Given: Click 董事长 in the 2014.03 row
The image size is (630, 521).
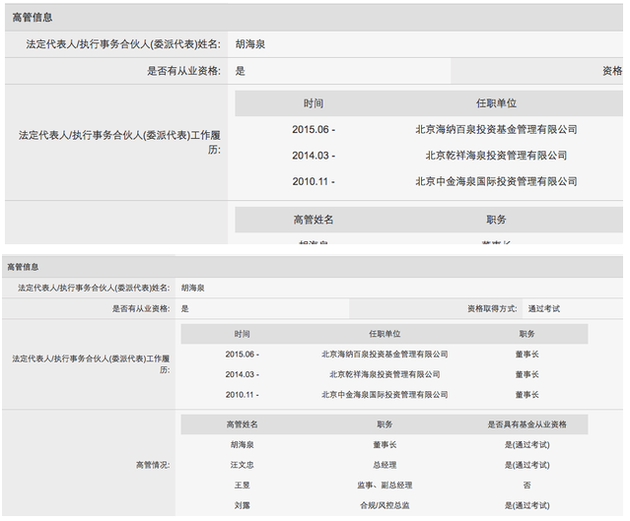Looking at the screenshot, I should click(527, 374).
